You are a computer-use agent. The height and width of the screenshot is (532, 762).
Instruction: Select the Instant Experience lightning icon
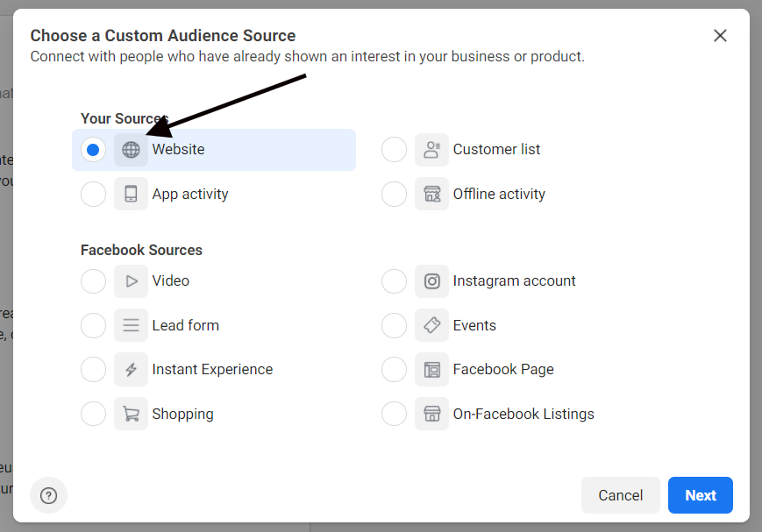click(x=131, y=369)
